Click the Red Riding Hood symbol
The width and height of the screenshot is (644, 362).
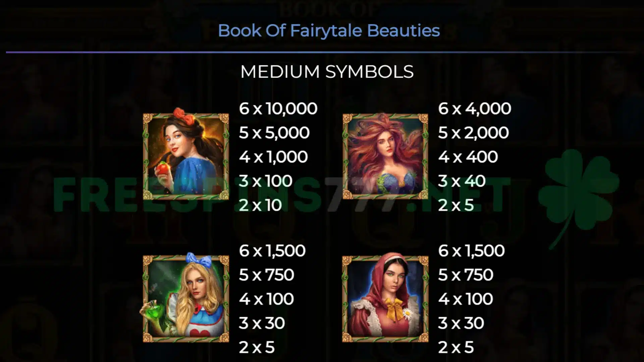tap(385, 298)
